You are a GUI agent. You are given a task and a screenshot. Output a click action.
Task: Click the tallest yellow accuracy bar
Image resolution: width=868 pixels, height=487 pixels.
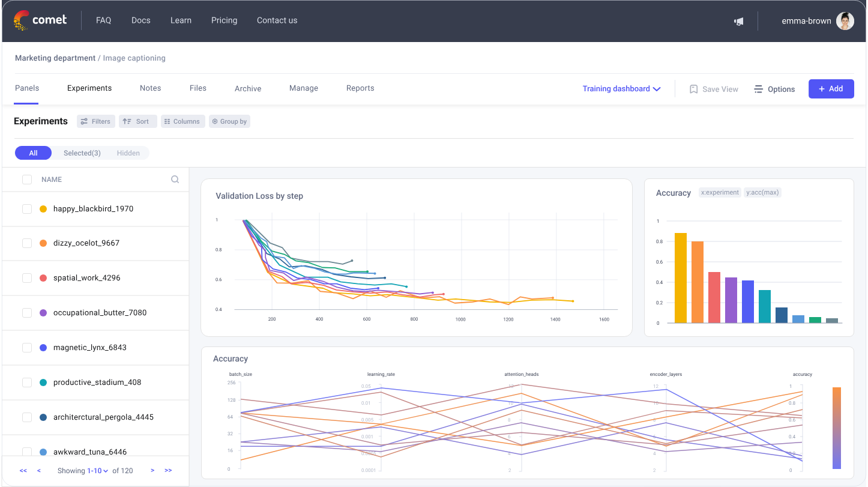(681, 278)
